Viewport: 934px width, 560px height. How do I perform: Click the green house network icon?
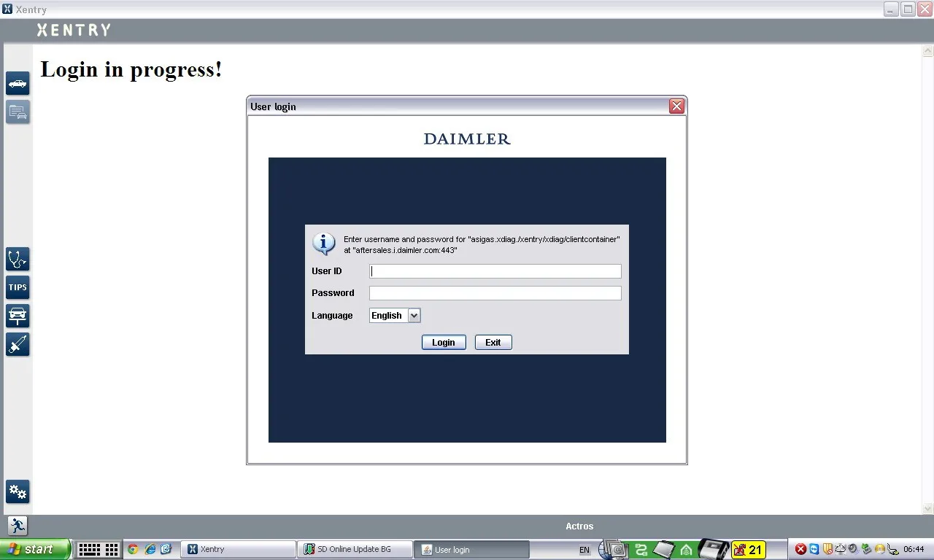coord(686,550)
